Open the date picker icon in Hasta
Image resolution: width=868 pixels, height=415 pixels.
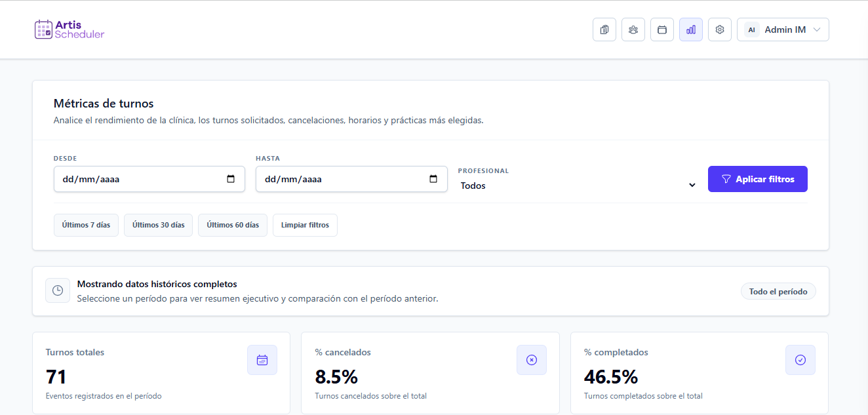point(433,179)
